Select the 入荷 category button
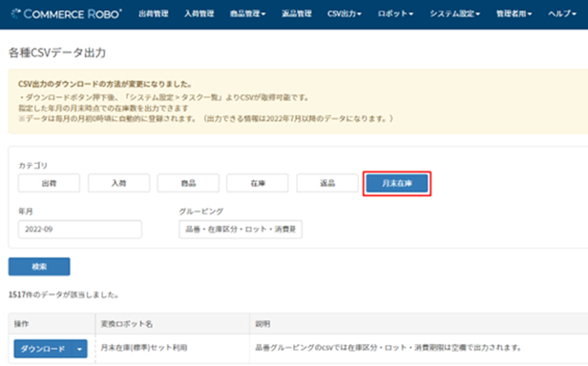Viewport: 588px width, 366px height. (119, 183)
